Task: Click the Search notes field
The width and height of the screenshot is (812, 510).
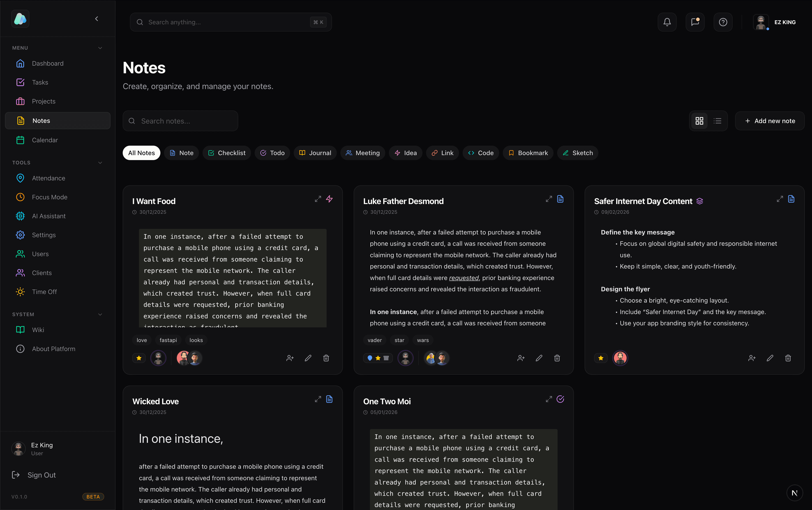Action: click(x=180, y=121)
